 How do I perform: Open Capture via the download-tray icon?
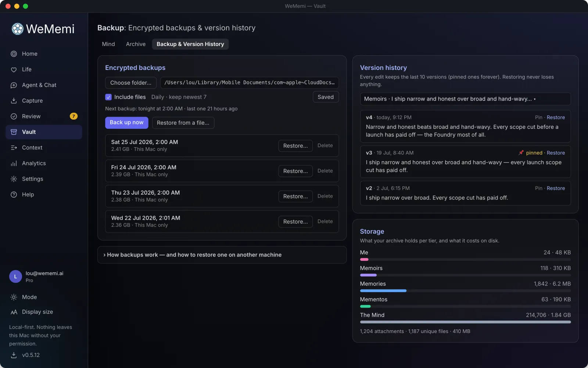(14, 101)
